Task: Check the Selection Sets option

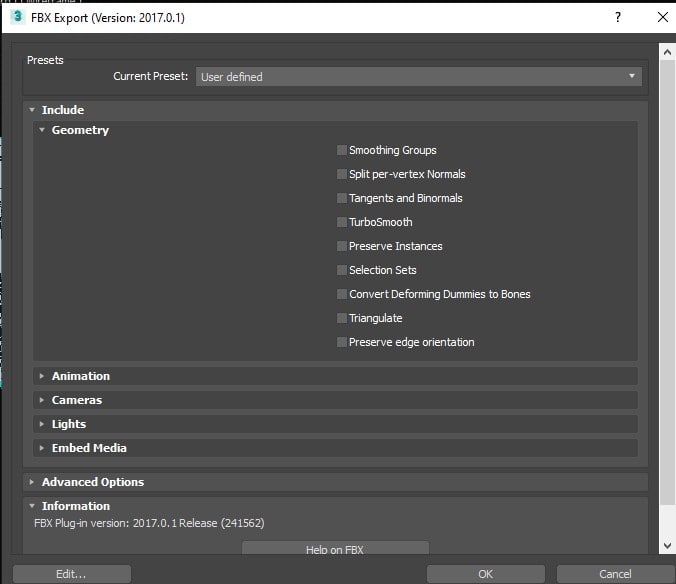Action: click(341, 270)
